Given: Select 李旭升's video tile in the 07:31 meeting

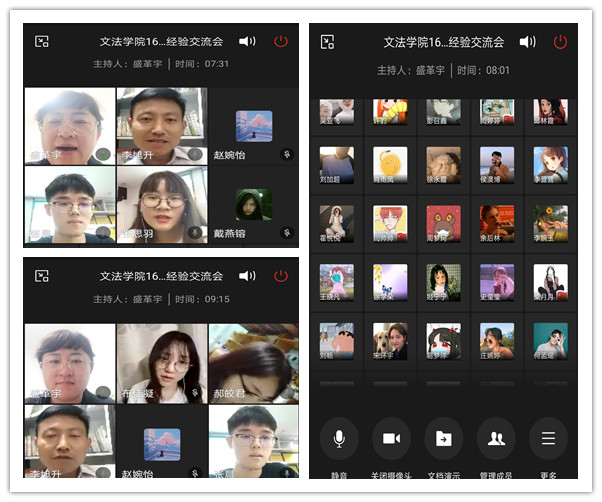Looking at the screenshot, I should [x=162, y=126].
